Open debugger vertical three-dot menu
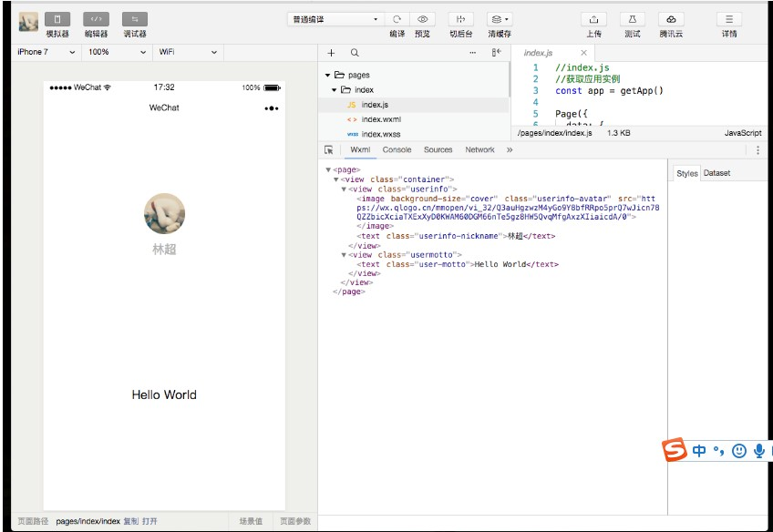 tap(758, 150)
